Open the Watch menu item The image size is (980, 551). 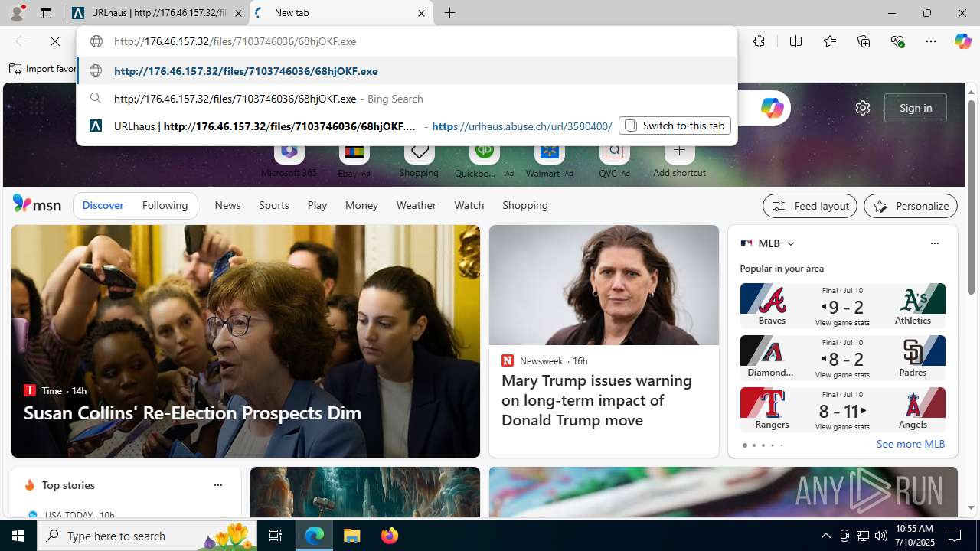coord(469,205)
